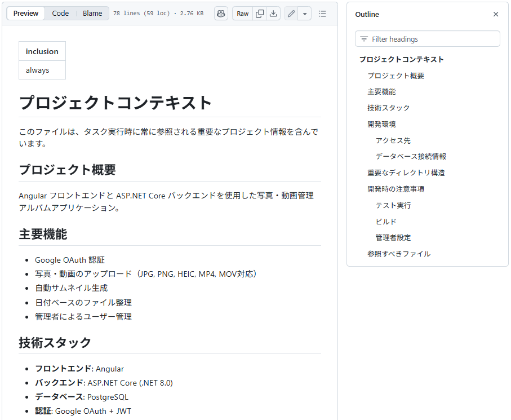Close the Outline panel
Viewport: 511px width, 420px height.
pyautogui.click(x=496, y=15)
